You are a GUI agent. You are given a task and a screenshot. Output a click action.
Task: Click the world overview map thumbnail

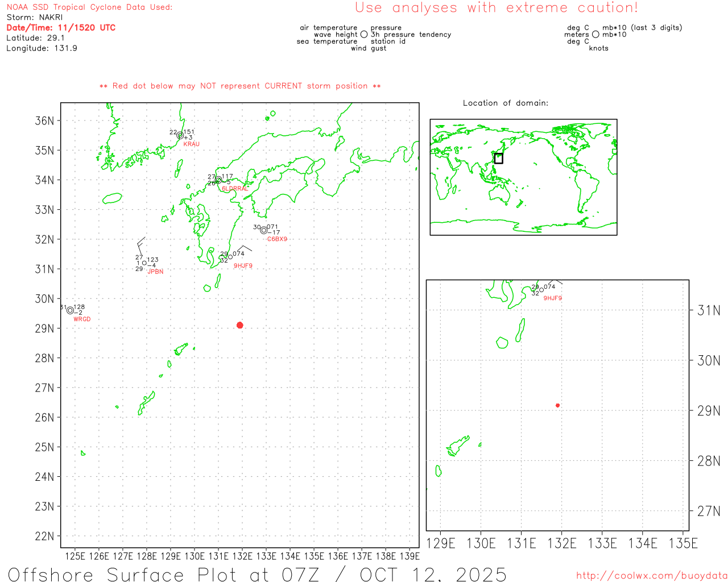(x=523, y=177)
